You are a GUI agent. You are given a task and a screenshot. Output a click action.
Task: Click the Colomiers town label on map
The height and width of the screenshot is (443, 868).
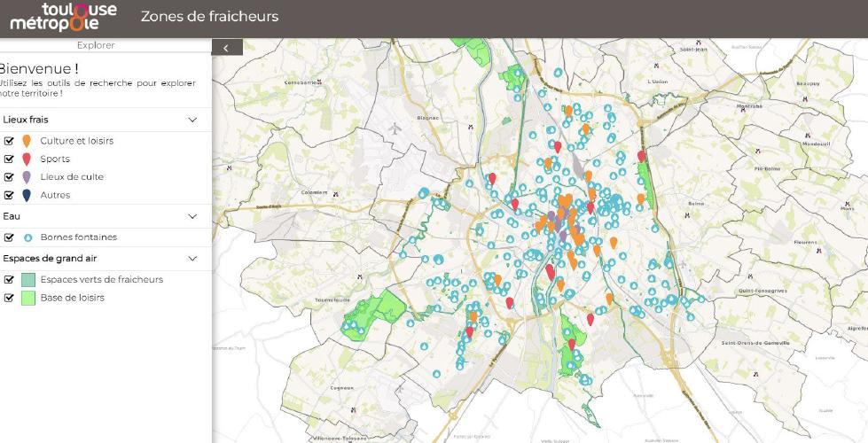point(313,192)
